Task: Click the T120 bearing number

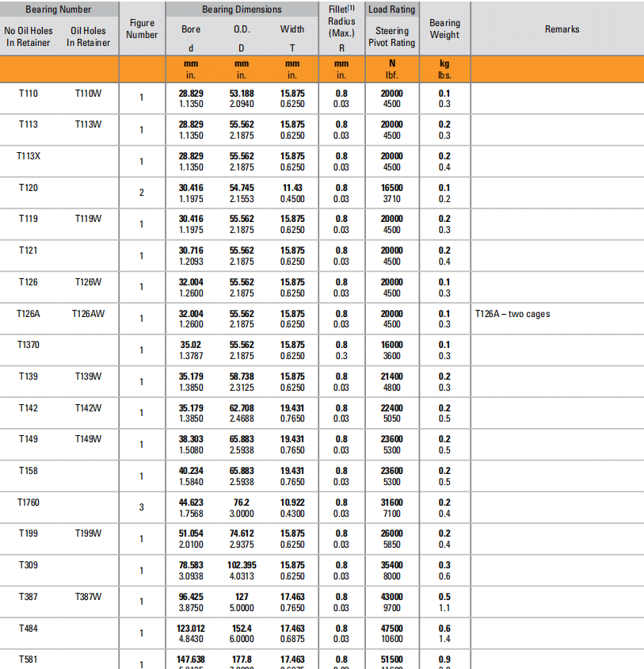Action: (29, 188)
